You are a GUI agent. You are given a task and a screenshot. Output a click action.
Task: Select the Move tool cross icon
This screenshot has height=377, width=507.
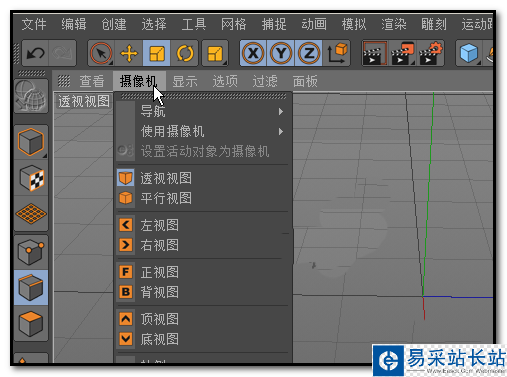129,53
